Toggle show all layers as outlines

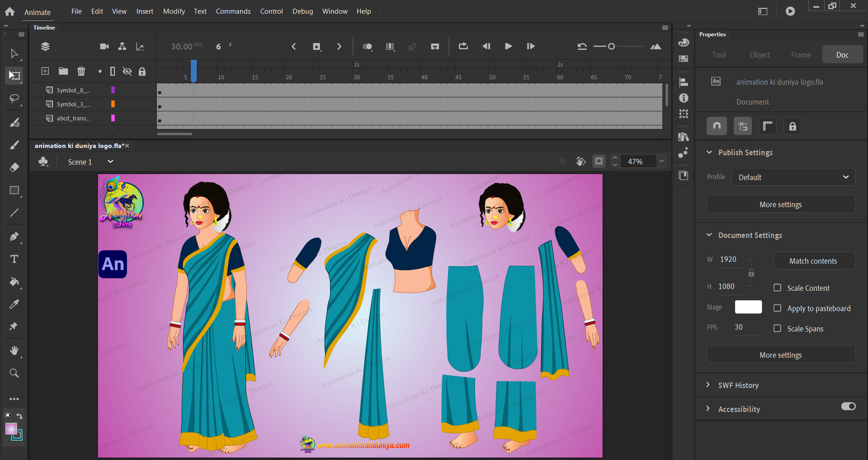112,71
